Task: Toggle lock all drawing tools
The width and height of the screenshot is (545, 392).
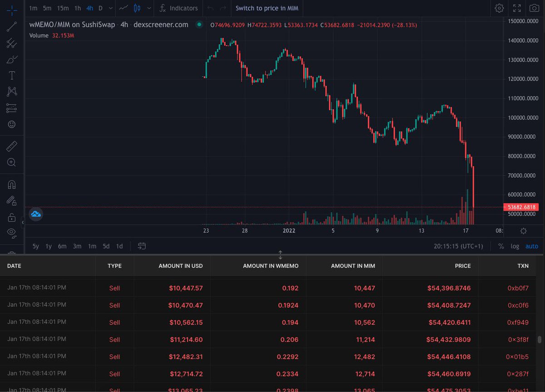Action: point(12,217)
